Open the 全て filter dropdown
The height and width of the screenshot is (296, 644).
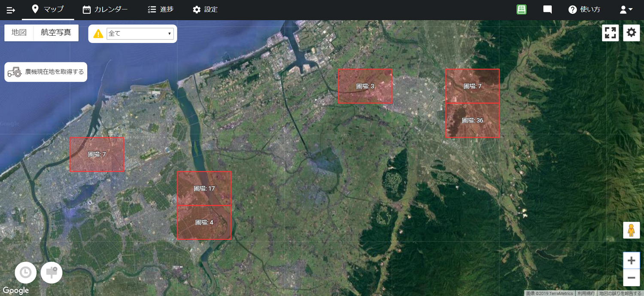140,33
